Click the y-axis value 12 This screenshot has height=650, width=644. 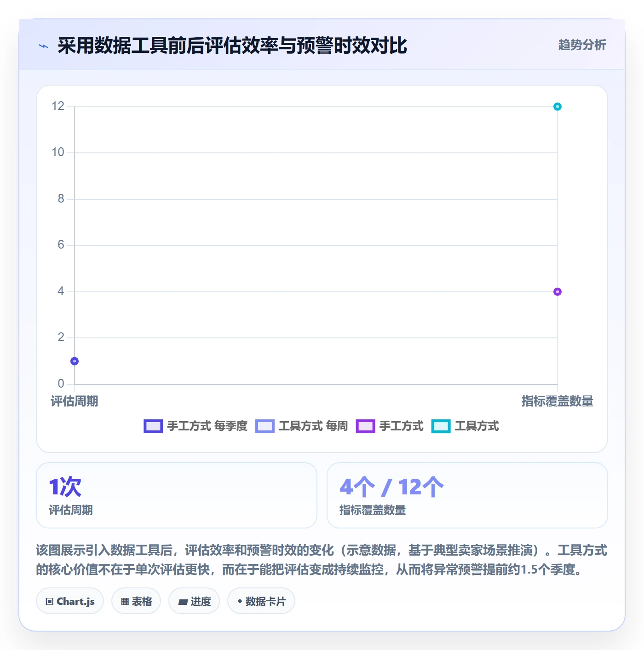click(x=58, y=106)
